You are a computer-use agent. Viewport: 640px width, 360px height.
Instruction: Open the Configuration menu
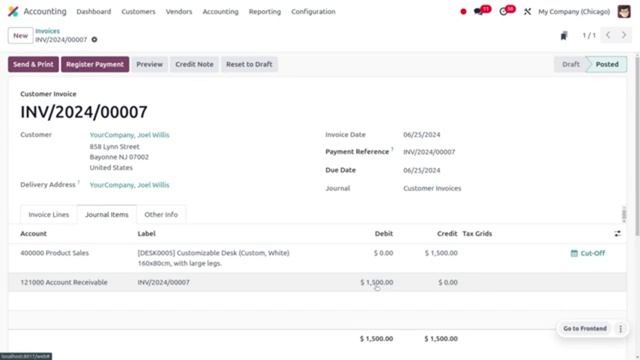tap(313, 12)
